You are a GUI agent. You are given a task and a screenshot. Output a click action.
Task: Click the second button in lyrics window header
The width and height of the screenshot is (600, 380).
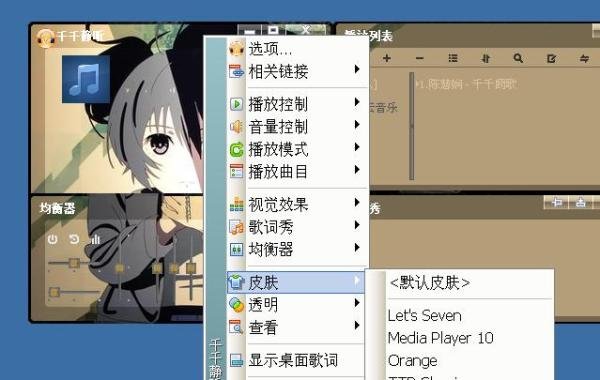coord(580,202)
